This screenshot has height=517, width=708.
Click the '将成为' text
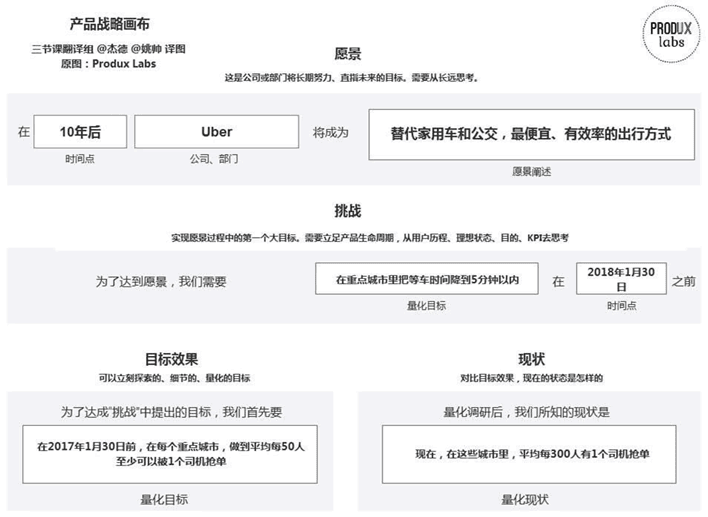pyautogui.click(x=331, y=133)
